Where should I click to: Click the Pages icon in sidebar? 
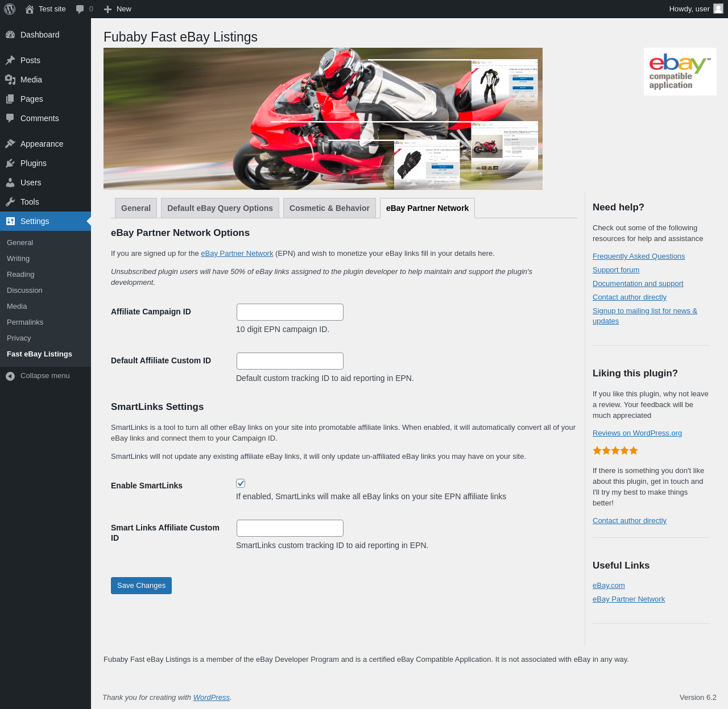point(10,99)
